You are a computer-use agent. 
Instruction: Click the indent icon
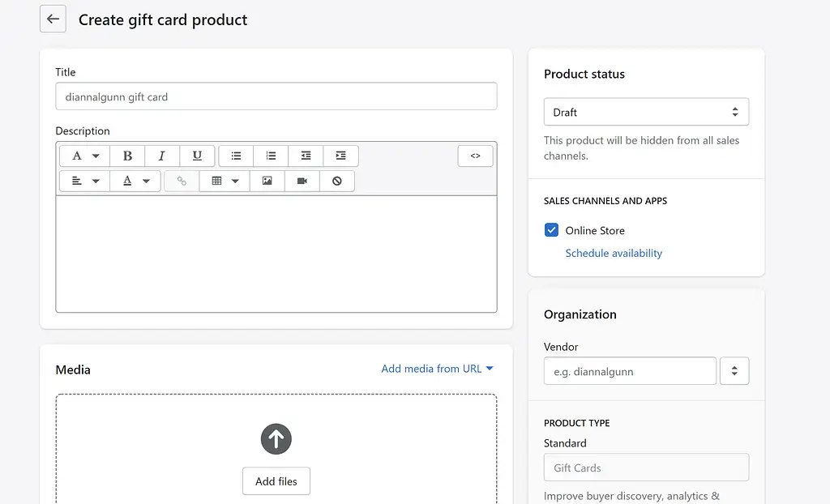[x=341, y=156]
